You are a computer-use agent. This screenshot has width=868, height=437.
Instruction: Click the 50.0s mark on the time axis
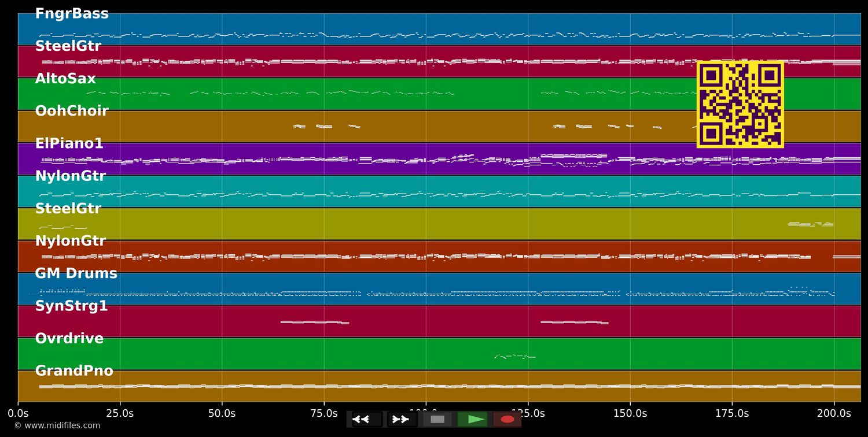[222, 413]
